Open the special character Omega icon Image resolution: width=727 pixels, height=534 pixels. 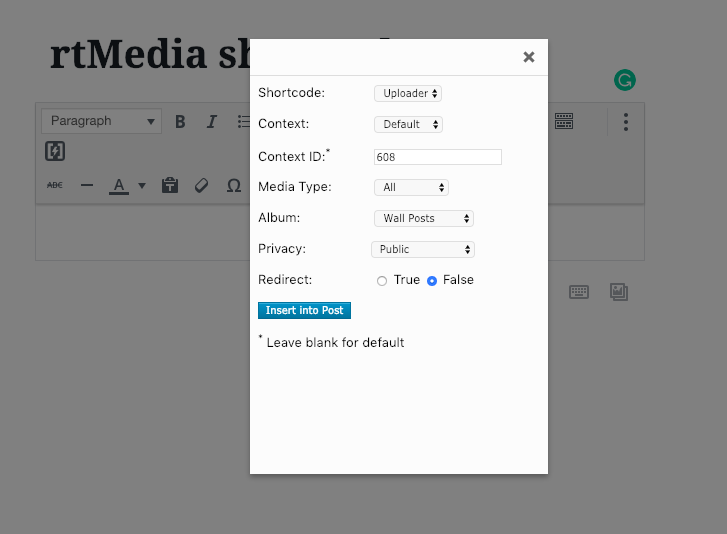(x=234, y=185)
